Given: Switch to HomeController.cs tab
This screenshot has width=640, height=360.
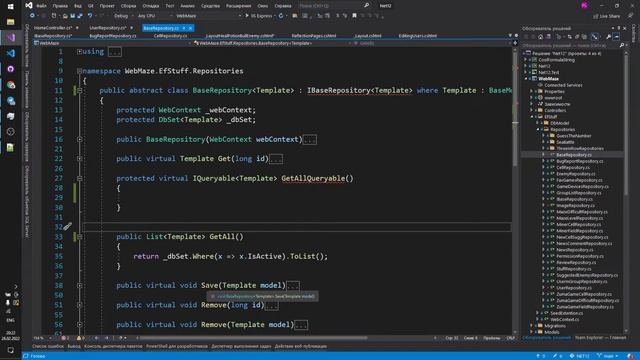Looking at the screenshot, I should [x=53, y=28].
